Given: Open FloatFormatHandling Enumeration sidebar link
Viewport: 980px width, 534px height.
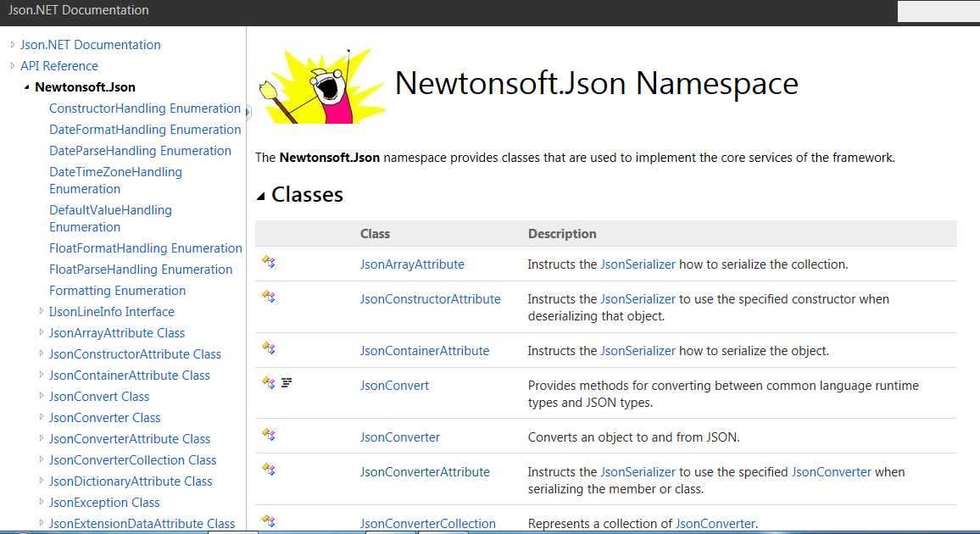Looking at the screenshot, I should pyautogui.click(x=146, y=248).
